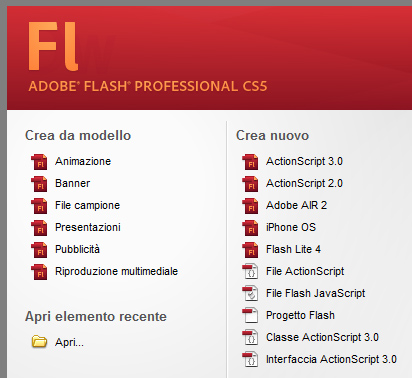Select Riproduzione multimediale templates

(116, 271)
